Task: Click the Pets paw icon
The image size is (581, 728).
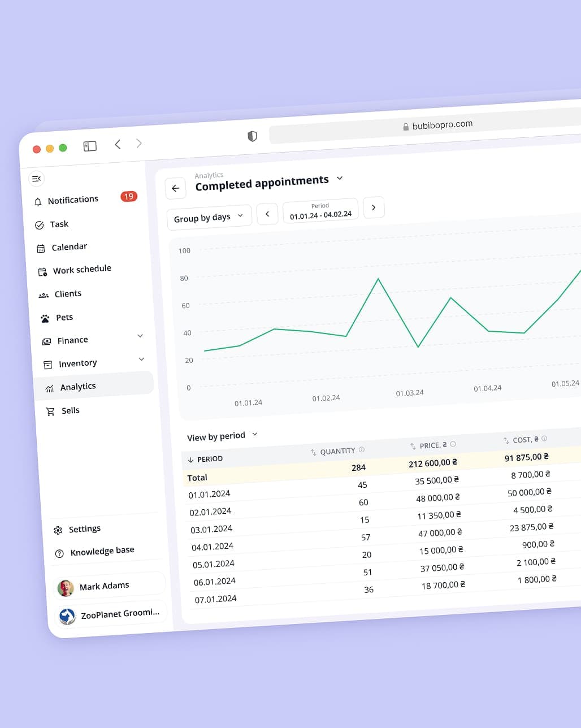Action: coord(45,319)
